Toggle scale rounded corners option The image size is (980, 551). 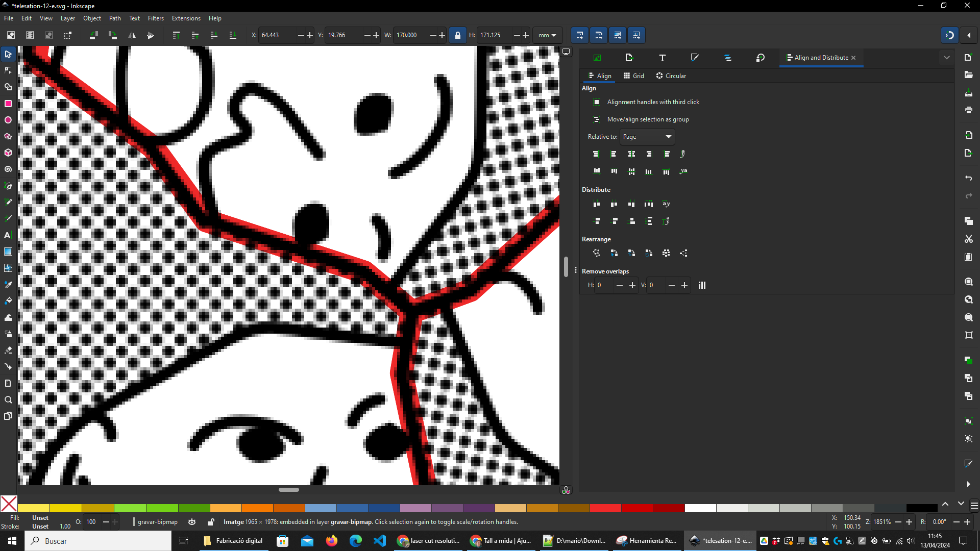pos(598,35)
